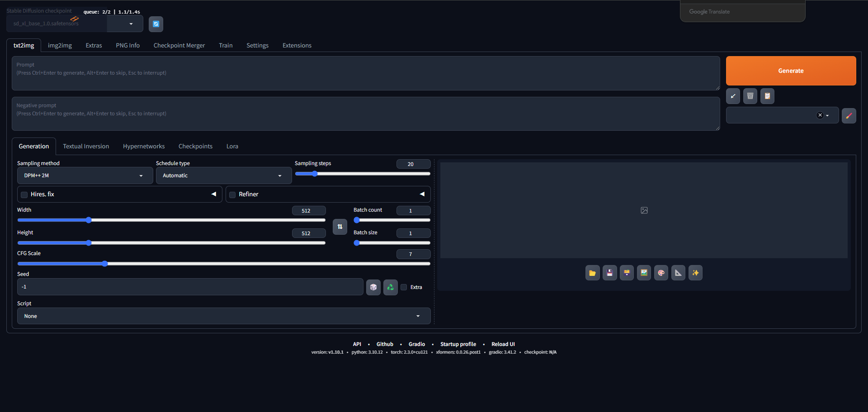Adjust the Batch size slider
Image resolution: width=868 pixels, height=412 pixels.
pos(392,243)
